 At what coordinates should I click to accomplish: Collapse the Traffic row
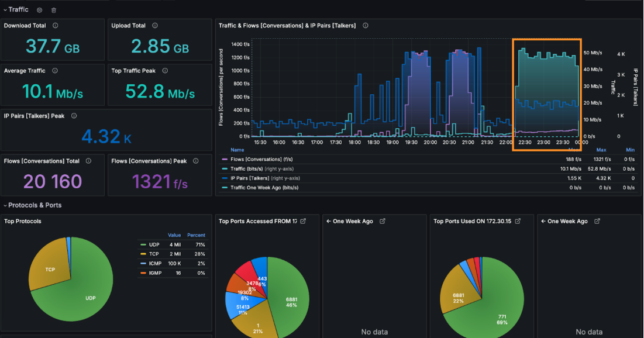tap(5, 10)
